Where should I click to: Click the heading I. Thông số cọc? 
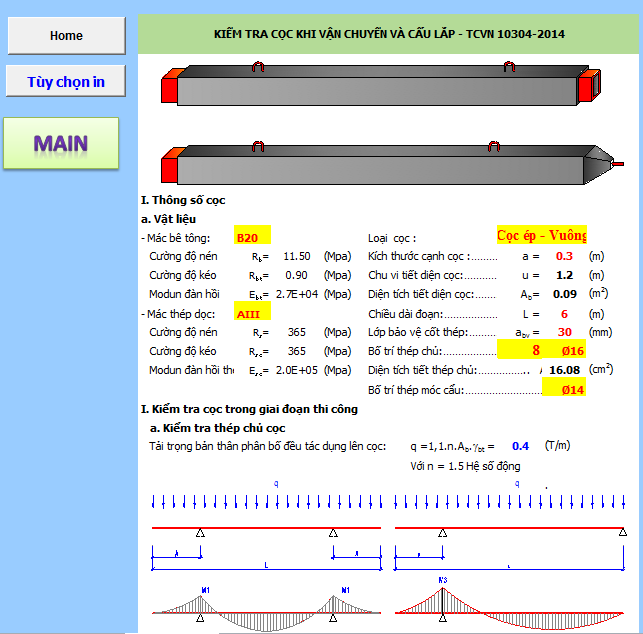[x=183, y=200]
